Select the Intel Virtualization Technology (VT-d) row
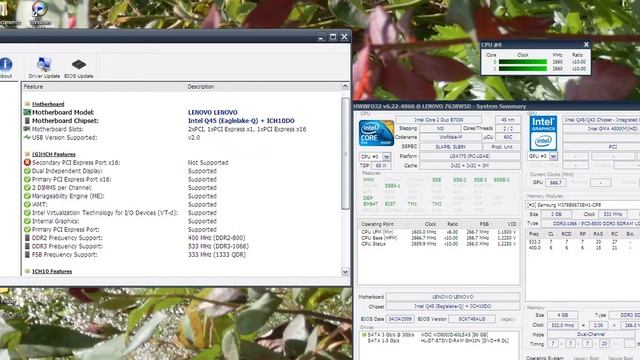Viewport: 640px width, 360px height. coord(182,213)
